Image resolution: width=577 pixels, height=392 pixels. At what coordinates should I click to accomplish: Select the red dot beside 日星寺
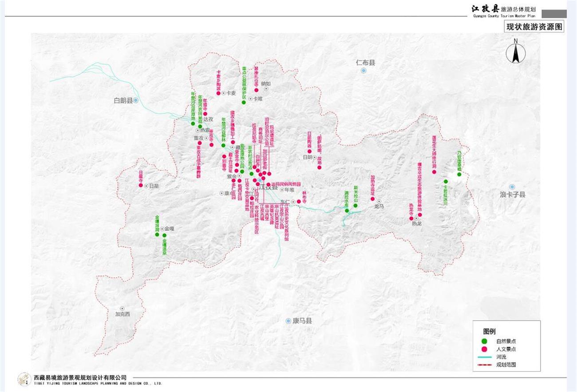tap(141, 185)
